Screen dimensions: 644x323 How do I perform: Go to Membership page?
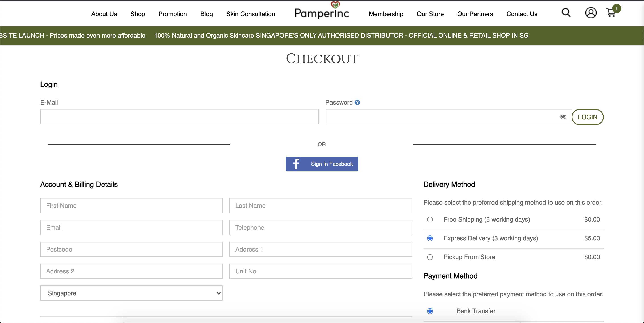pyautogui.click(x=386, y=14)
